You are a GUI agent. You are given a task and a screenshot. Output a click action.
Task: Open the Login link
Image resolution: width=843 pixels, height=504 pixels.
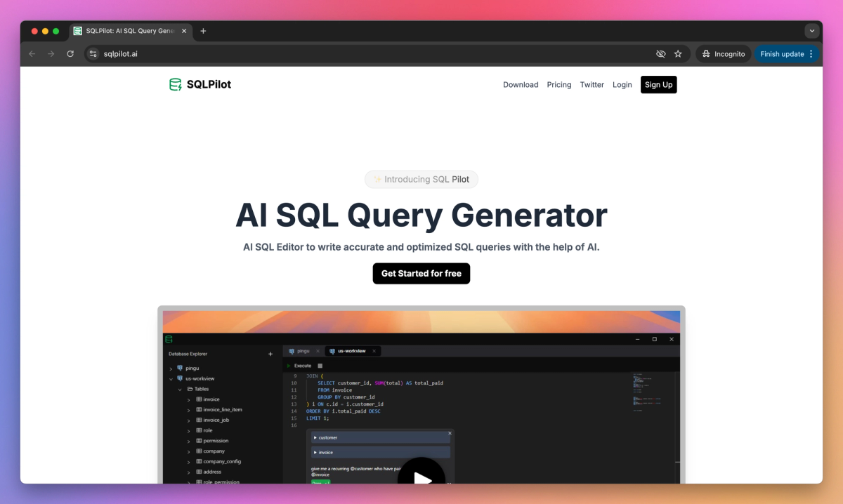point(622,84)
